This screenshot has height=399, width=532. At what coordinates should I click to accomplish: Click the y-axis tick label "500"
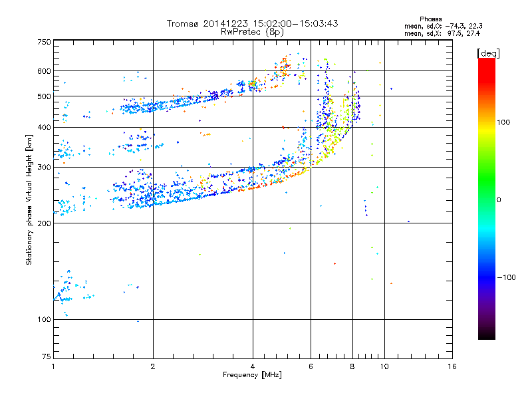tap(45, 96)
